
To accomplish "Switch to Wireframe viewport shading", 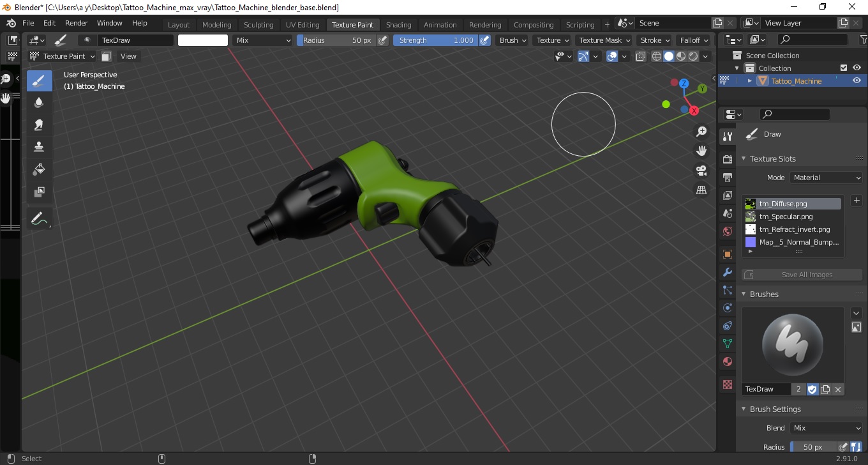I will point(657,56).
